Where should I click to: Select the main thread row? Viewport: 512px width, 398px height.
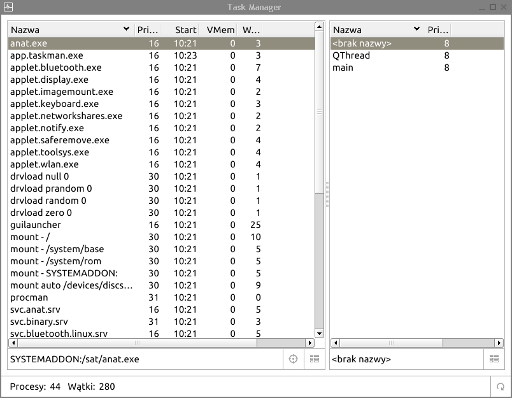pos(417,67)
